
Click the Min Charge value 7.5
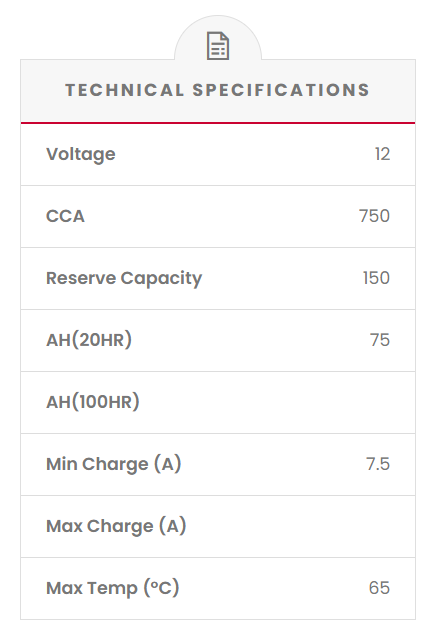click(378, 464)
